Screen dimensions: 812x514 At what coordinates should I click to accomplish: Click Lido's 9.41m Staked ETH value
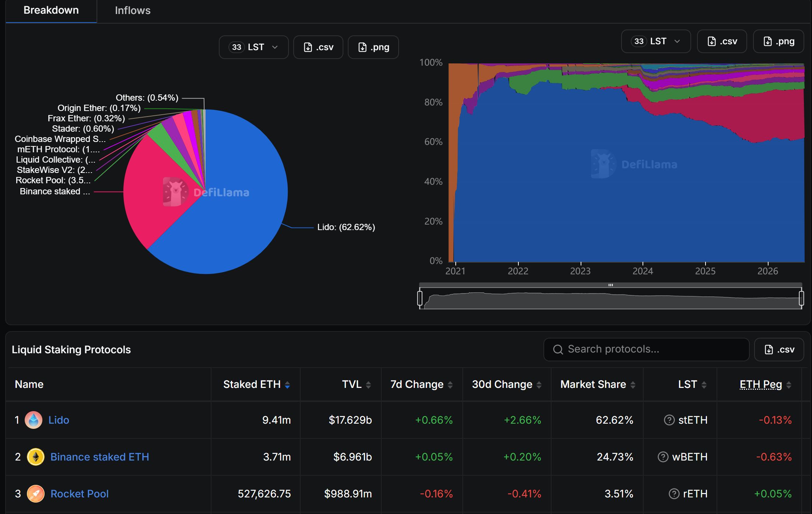[276, 420]
